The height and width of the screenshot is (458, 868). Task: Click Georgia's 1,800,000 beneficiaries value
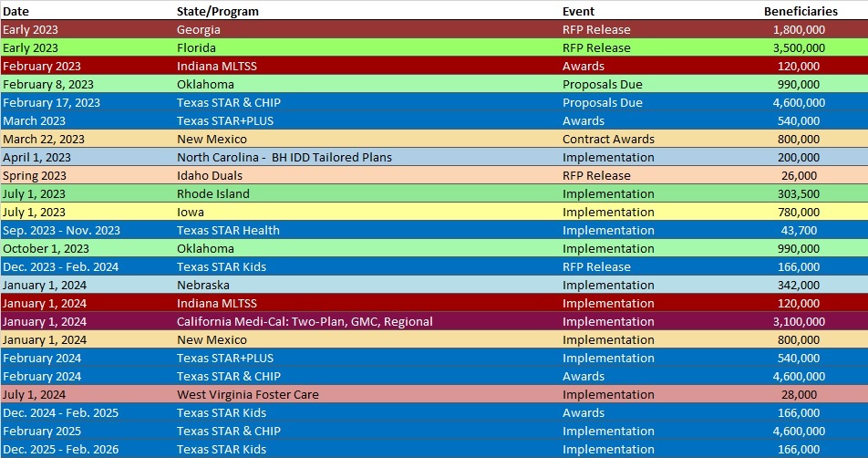point(799,29)
